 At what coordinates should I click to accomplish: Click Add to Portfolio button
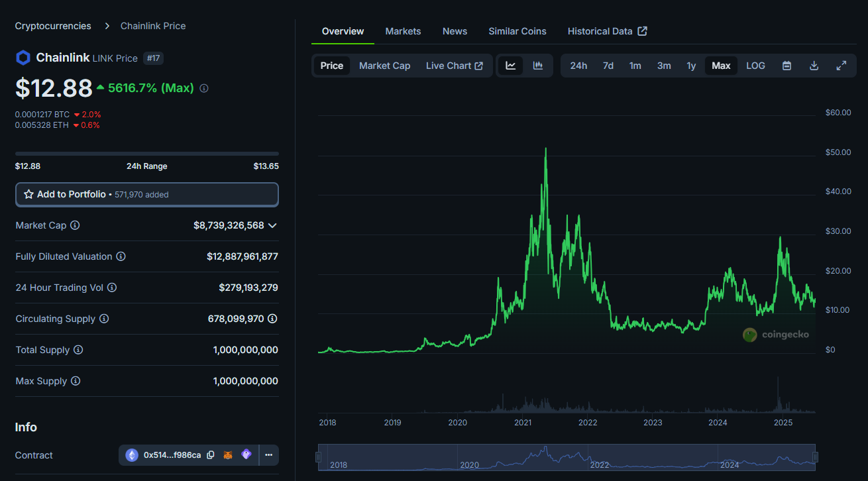point(147,194)
